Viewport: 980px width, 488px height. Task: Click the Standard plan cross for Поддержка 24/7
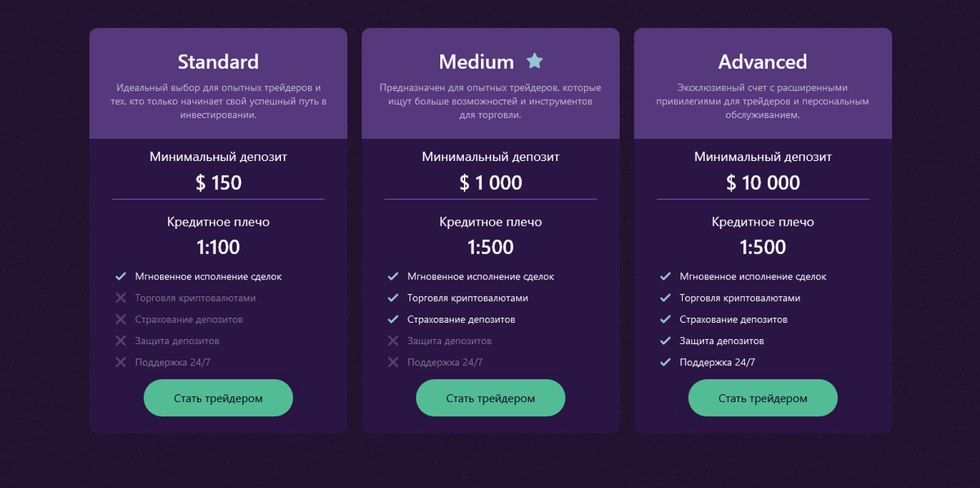pos(121,361)
